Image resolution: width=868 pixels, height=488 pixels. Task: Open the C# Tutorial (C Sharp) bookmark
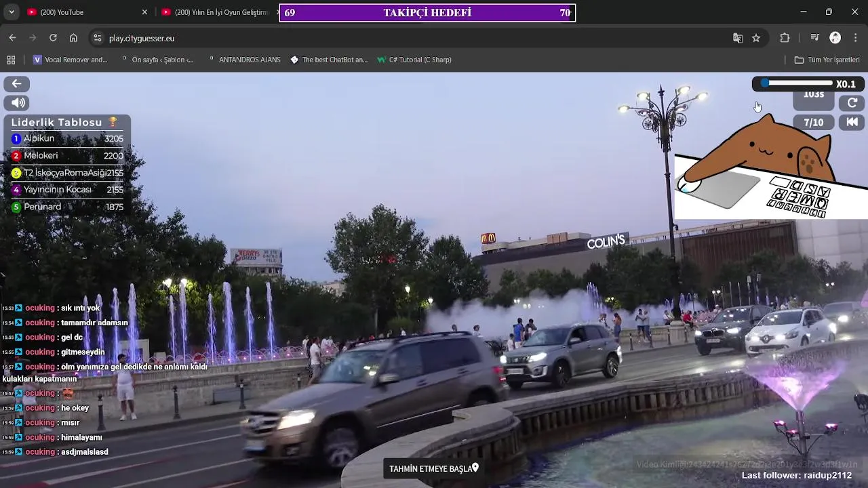click(414, 60)
